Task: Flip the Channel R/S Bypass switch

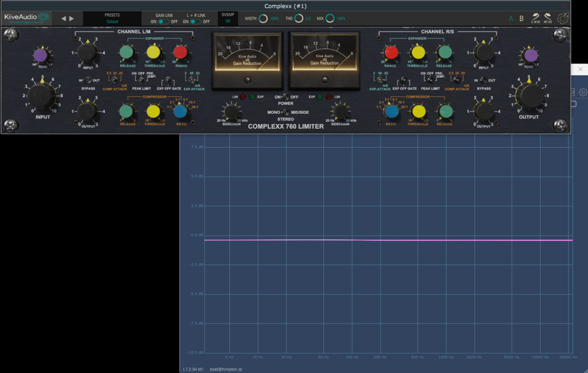Action: coord(483,80)
